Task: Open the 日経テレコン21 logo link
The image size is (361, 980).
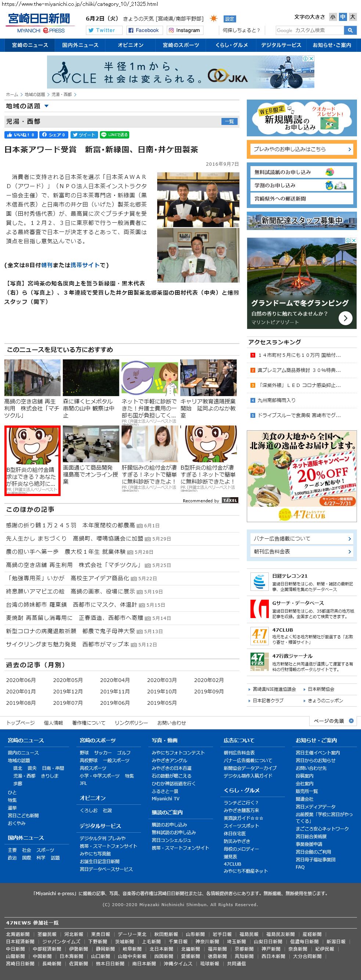Action: 260,582
